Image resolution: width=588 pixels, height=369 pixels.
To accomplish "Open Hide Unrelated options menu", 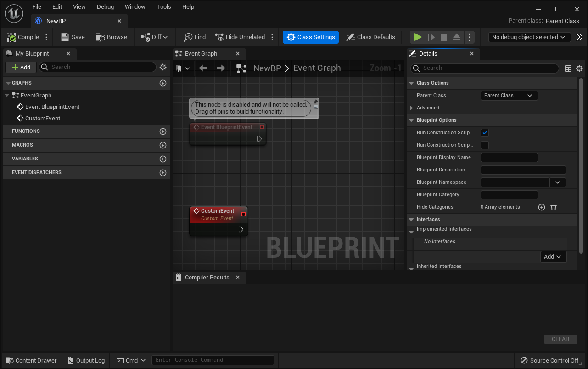I will 272,37.
